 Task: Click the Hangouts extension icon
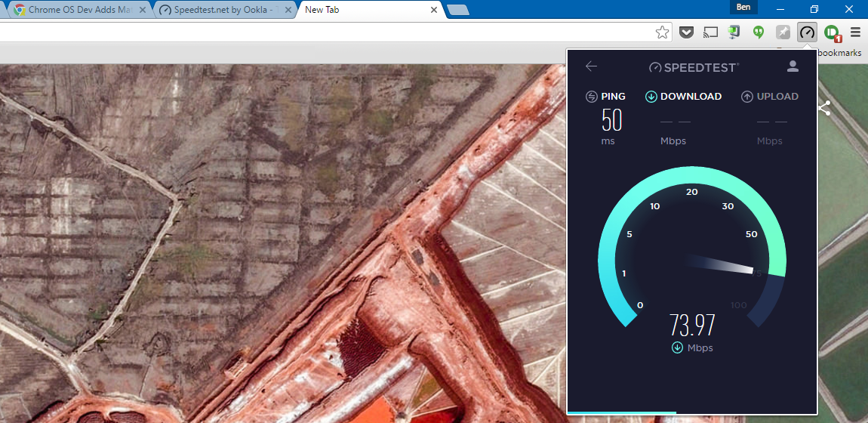point(759,32)
